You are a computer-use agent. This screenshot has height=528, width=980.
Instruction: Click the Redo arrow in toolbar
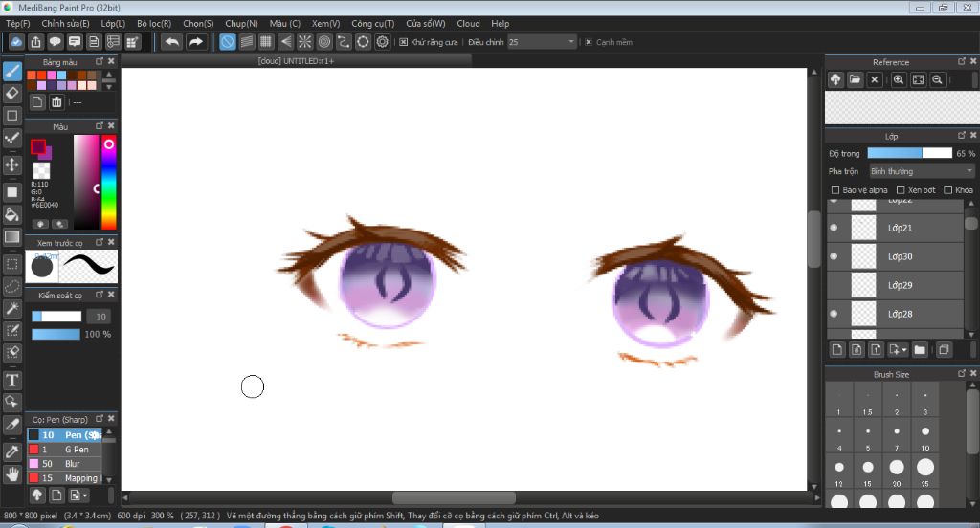[x=196, y=42]
